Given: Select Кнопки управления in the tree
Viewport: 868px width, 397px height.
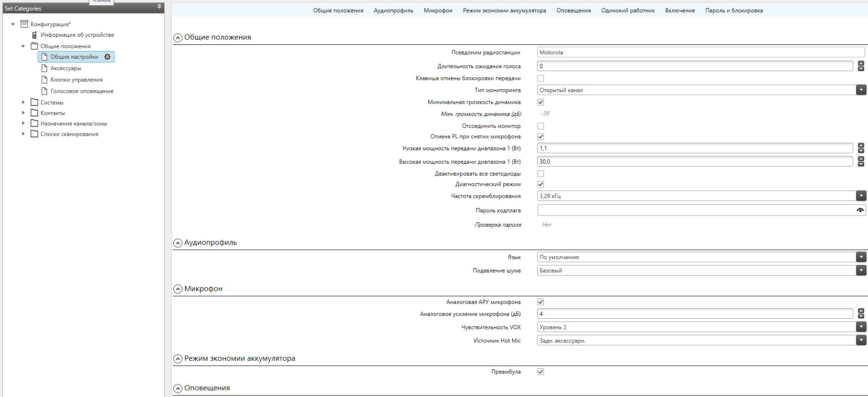Looking at the screenshot, I should point(76,80).
